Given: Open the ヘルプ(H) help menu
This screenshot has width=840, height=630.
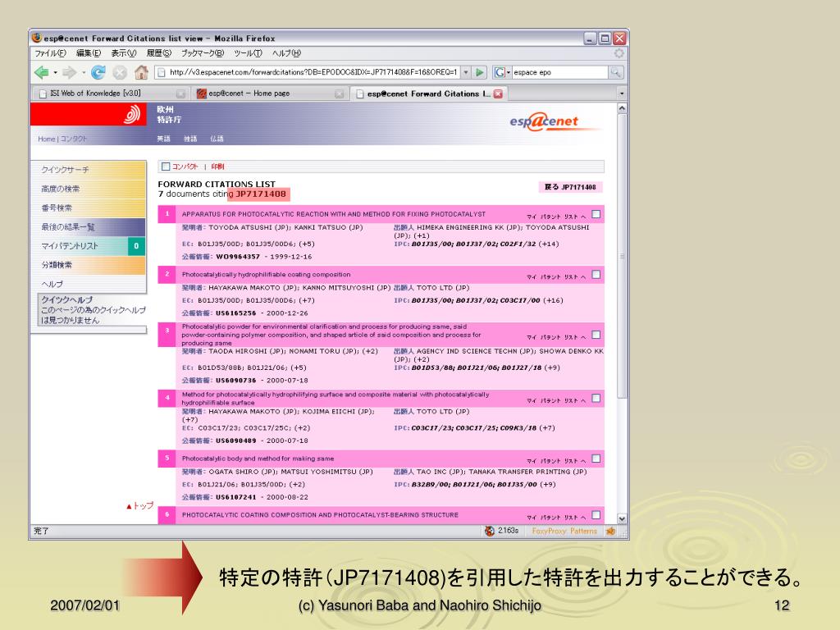Looking at the screenshot, I should (286, 53).
